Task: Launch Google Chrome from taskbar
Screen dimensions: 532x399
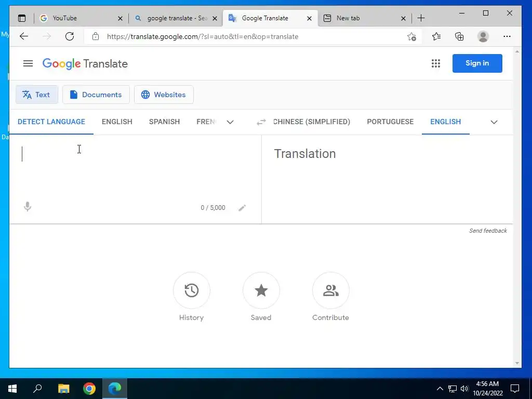Action: 89,389
